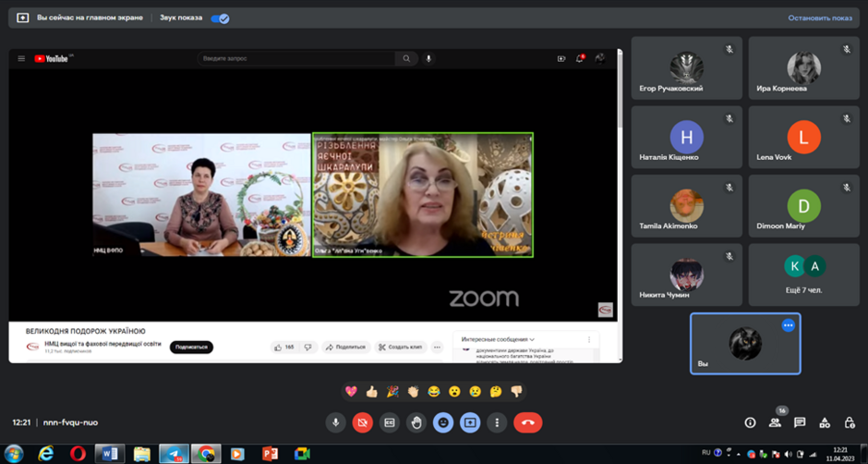Select Ира Корнеева participant tile
The height and width of the screenshot is (464, 868).
(x=803, y=68)
